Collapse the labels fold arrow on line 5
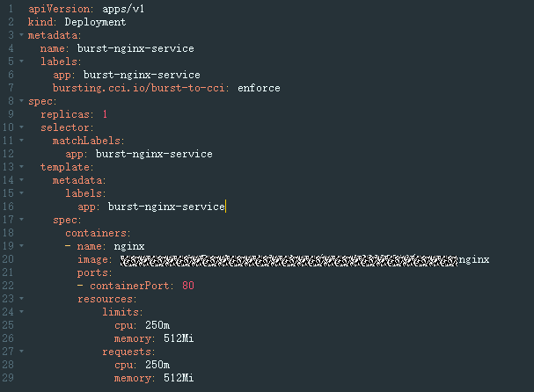The width and height of the screenshot is (534, 392). (x=21, y=62)
